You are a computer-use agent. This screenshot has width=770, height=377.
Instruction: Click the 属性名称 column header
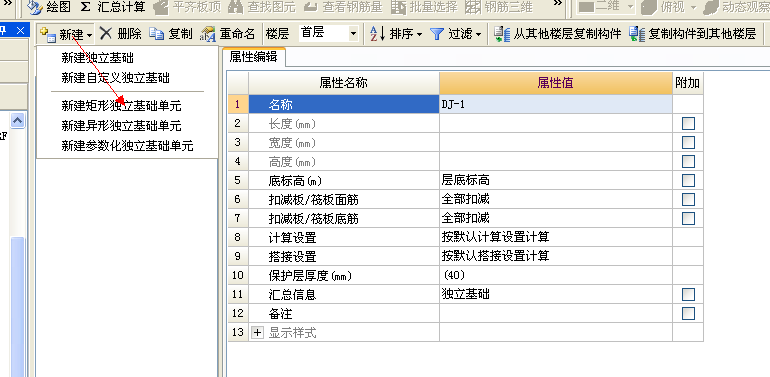(344, 83)
